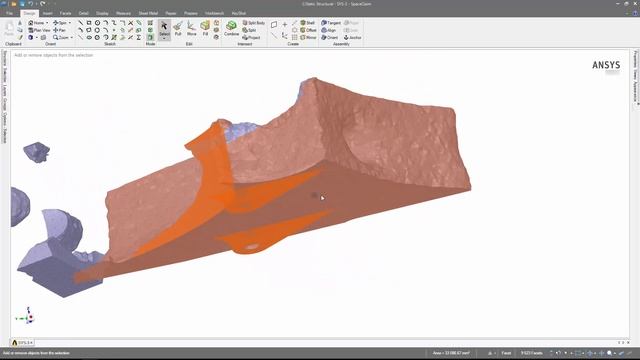This screenshot has height=360, width=640.
Task: Open the Home view dropdown arrow
Action: coord(47,23)
